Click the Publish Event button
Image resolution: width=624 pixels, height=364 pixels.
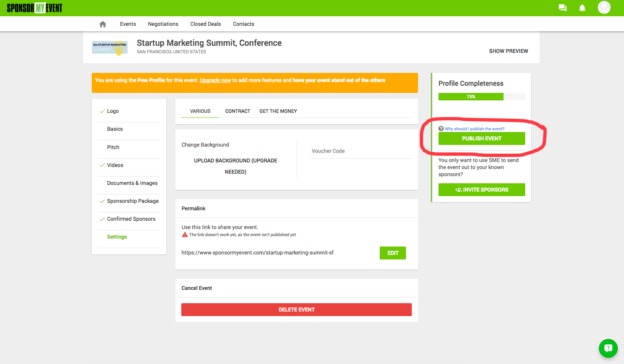[x=481, y=138]
